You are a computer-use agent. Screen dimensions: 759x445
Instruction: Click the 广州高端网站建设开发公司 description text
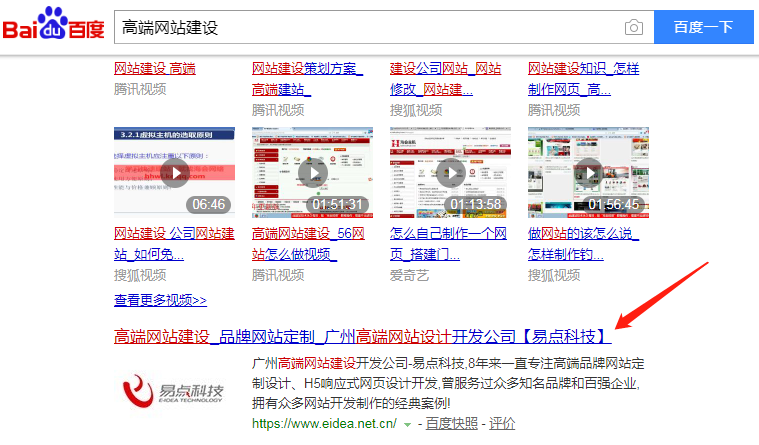448,383
